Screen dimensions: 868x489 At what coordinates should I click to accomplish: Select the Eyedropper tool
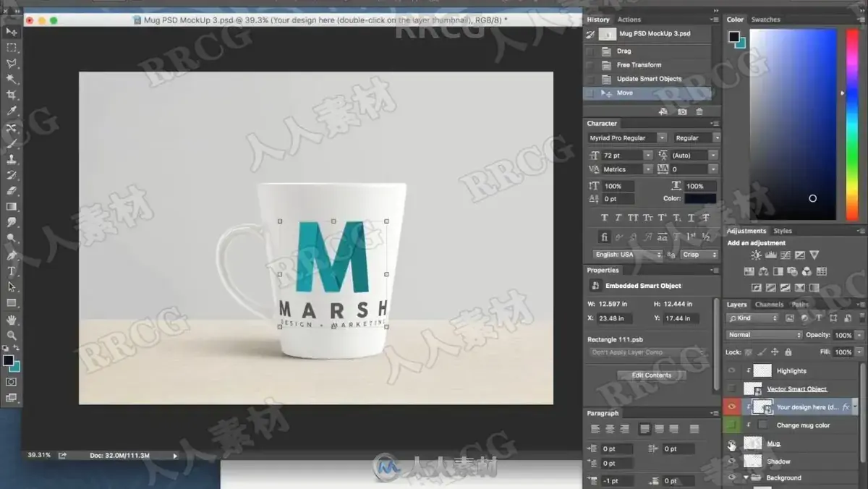point(12,111)
